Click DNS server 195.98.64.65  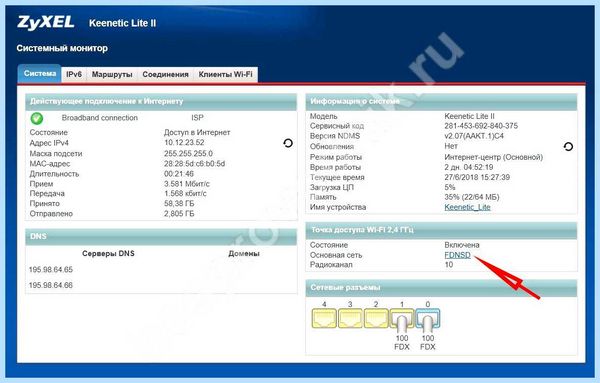(x=51, y=270)
